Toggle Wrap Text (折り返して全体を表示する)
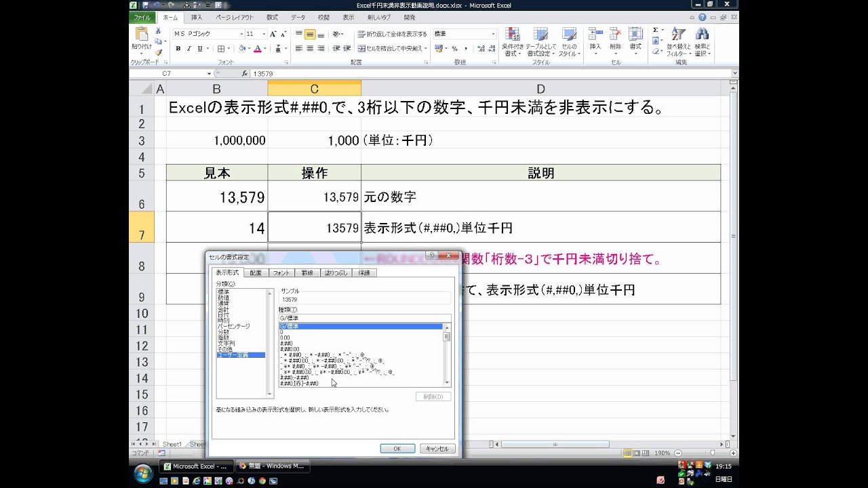868x488 pixels. pos(393,34)
